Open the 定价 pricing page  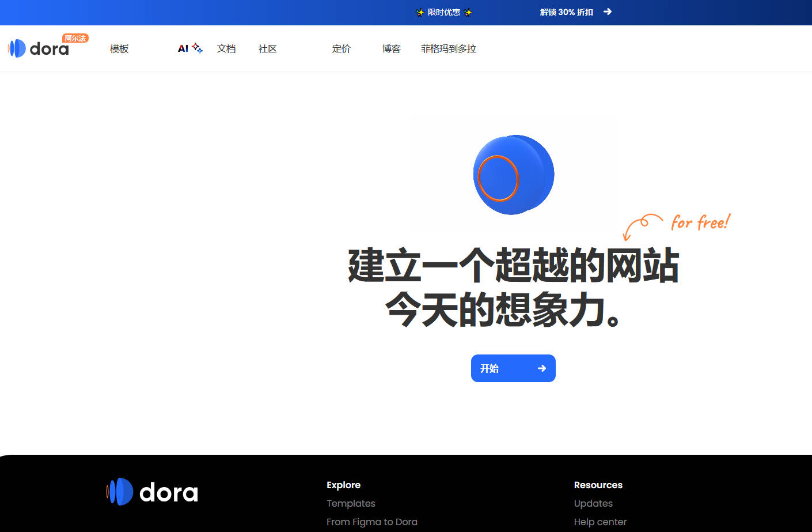tap(342, 49)
